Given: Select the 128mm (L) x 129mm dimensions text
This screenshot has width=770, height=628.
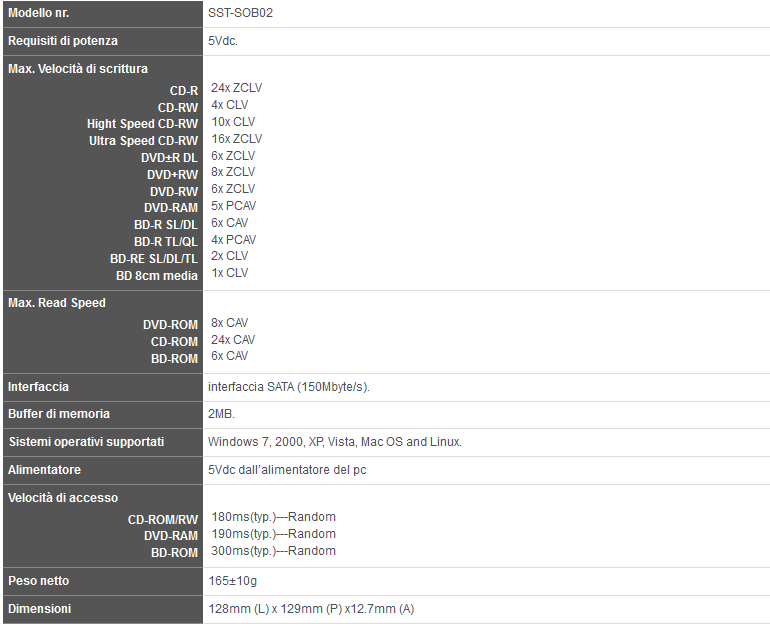Looking at the screenshot, I should tap(311, 609).
